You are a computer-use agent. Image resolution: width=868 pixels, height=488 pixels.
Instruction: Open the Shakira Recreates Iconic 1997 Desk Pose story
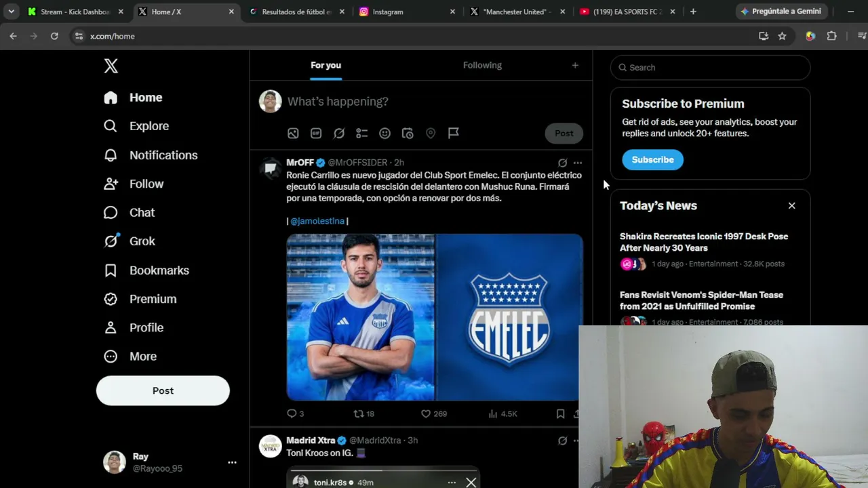(704, 242)
